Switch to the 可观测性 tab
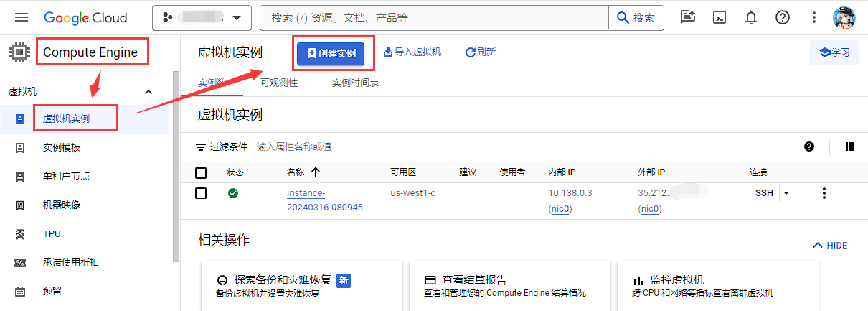The image size is (868, 311). pyautogui.click(x=279, y=83)
